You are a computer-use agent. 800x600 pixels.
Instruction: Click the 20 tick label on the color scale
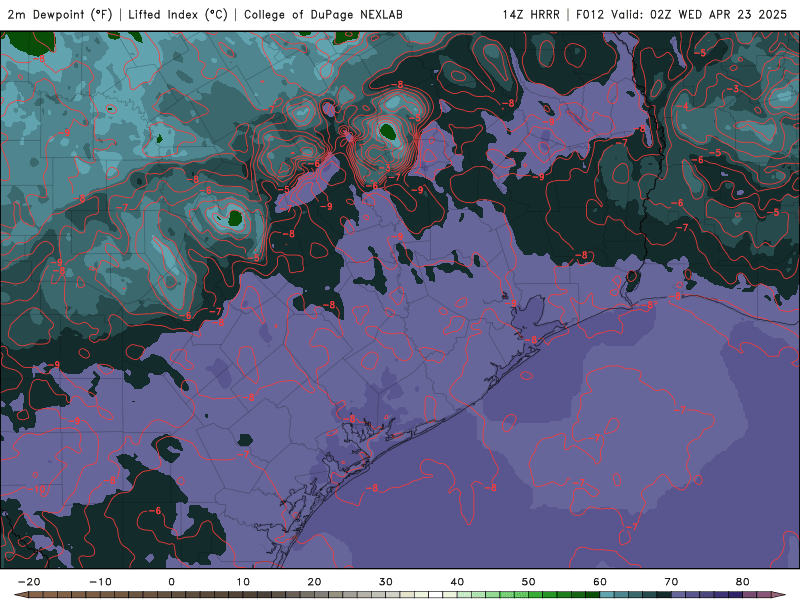(314, 582)
